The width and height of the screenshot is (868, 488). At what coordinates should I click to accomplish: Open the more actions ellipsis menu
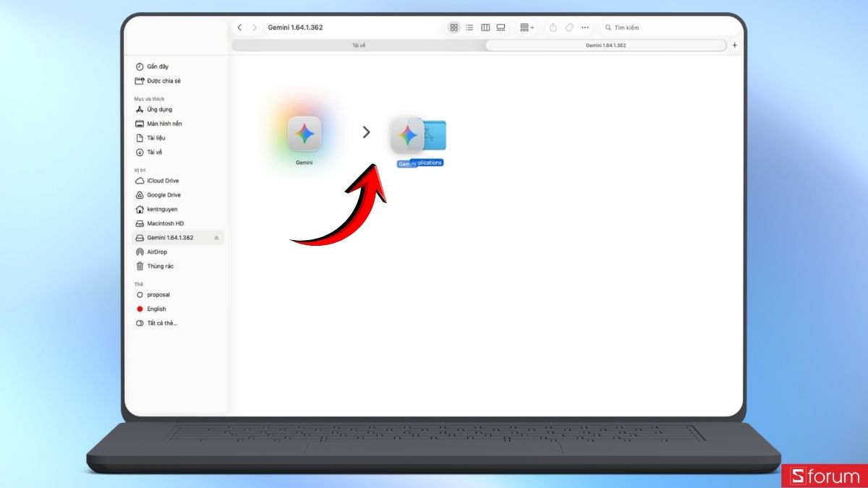click(585, 27)
